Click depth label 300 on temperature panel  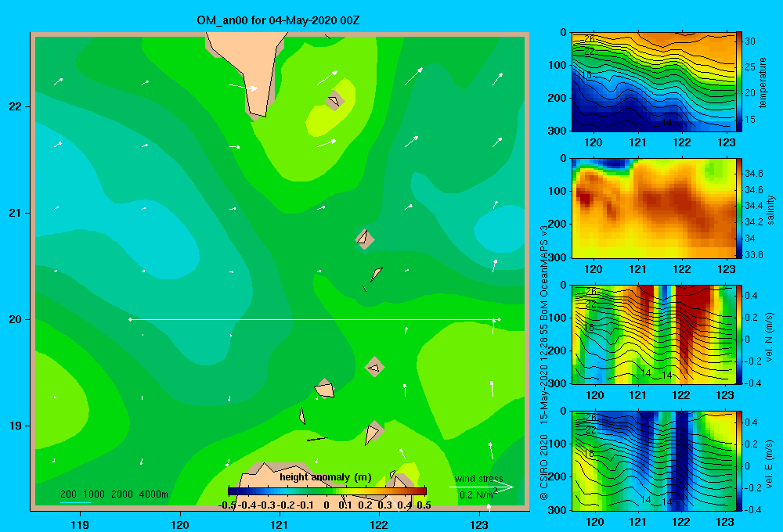pos(557,130)
